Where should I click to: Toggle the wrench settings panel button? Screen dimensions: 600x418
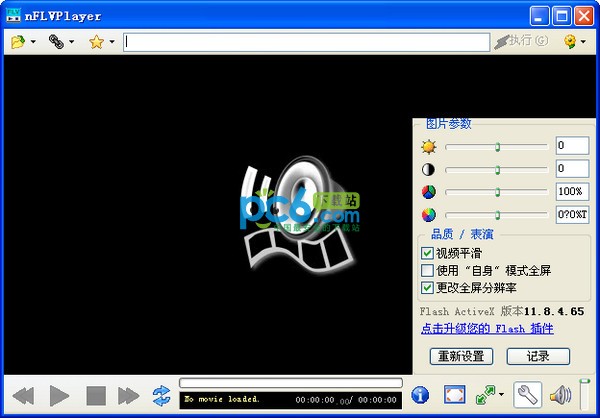coord(527,394)
